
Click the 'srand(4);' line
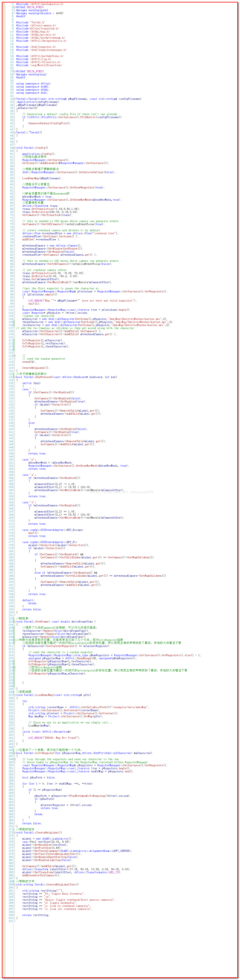pos(29,362)
